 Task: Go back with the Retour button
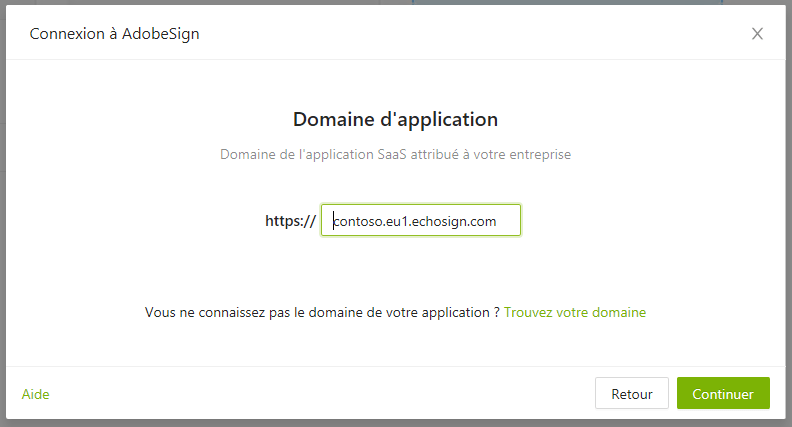(631, 393)
